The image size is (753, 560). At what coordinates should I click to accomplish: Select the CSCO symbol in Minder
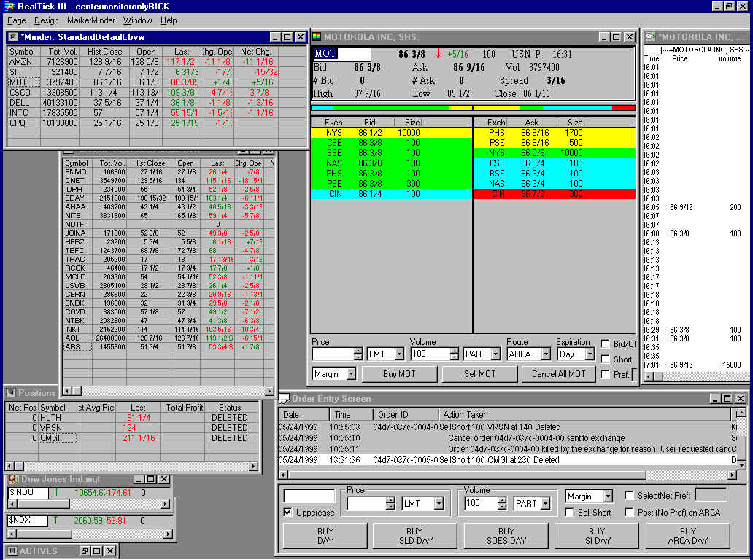coord(20,93)
